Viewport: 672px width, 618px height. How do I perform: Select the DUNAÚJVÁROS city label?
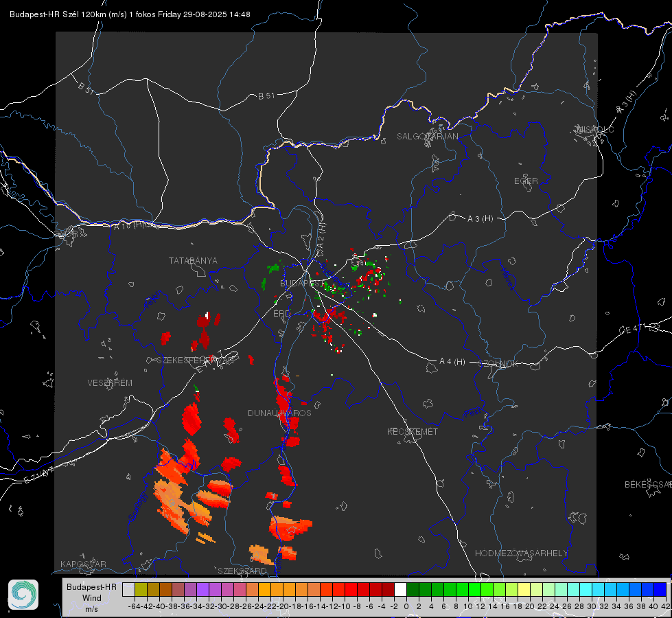[x=279, y=413]
